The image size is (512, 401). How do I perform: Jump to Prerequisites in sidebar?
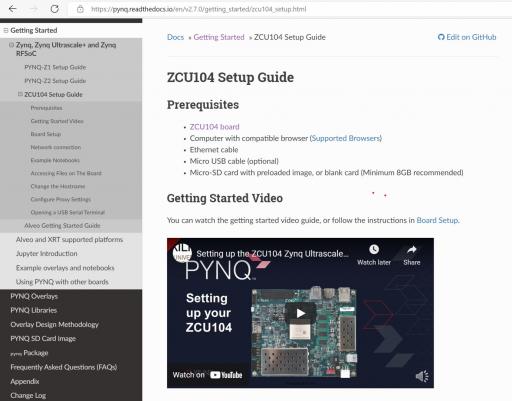tap(46, 108)
